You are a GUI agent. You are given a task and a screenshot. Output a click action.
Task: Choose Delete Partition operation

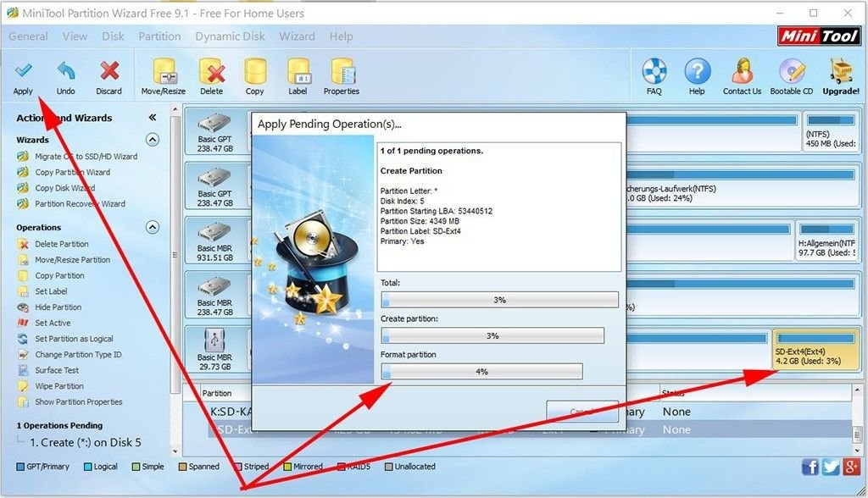(61, 244)
